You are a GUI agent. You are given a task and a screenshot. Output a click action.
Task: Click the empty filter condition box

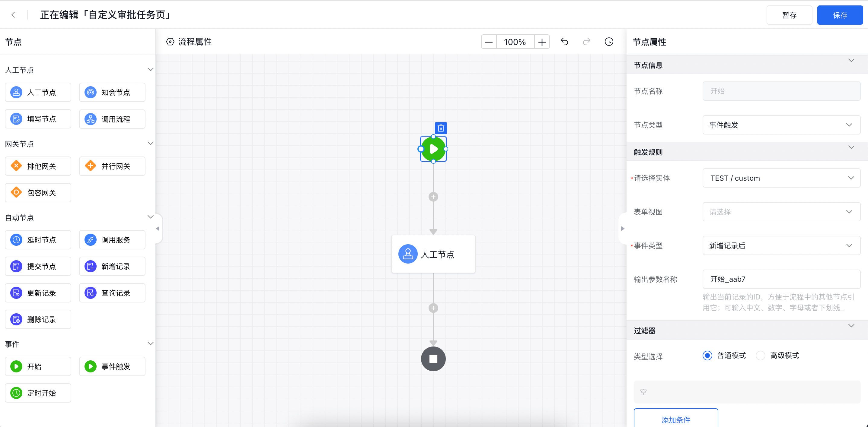coord(747,392)
